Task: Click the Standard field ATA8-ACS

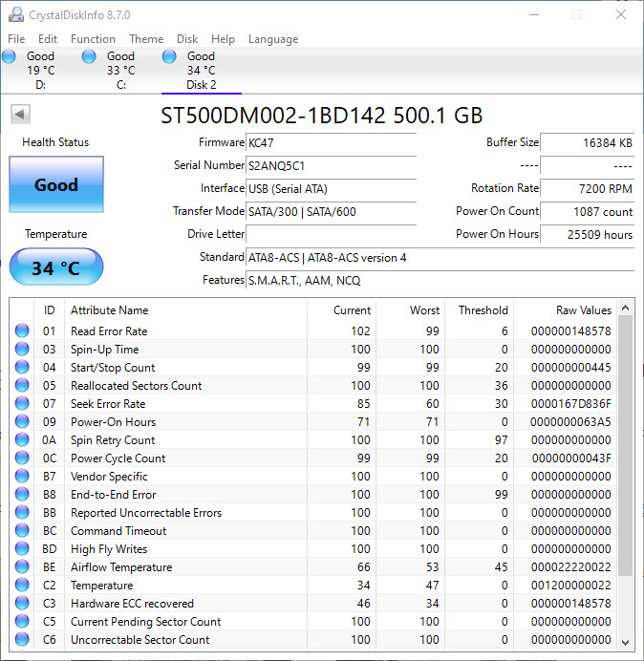Action: [x=440, y=258]
